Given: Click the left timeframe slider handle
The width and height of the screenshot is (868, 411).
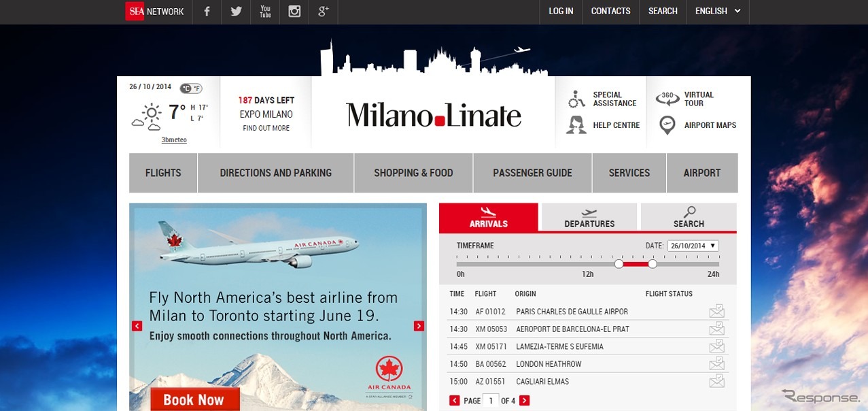Looking at the screenshot, I should pyautogui.click(x=619, y=263).
